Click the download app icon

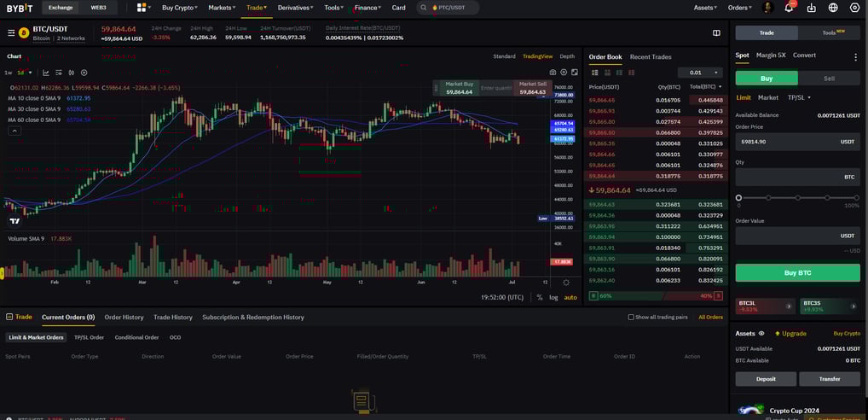coord(812,8)
